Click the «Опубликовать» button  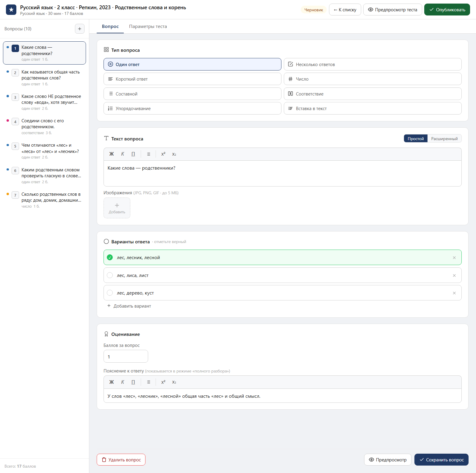(447, 10)
